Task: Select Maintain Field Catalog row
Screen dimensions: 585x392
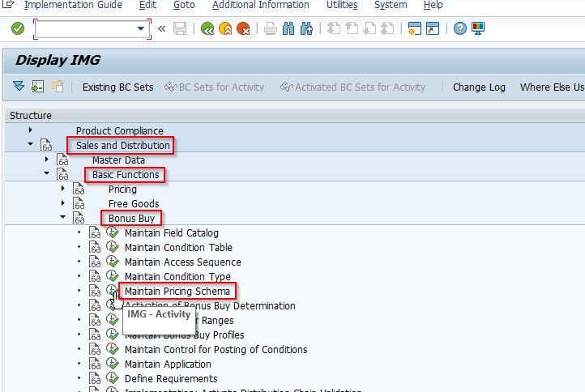Action: [x=172, y=232]
